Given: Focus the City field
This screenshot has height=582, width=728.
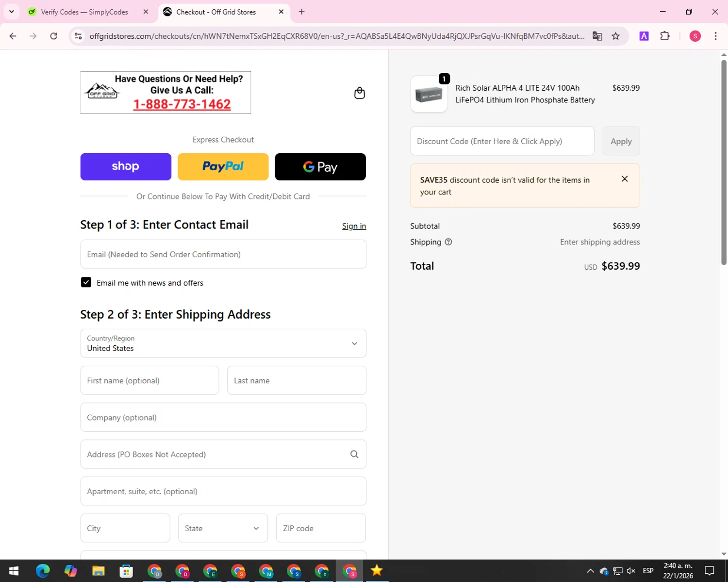Looking at the screenshot, I should tap(125, 528).
